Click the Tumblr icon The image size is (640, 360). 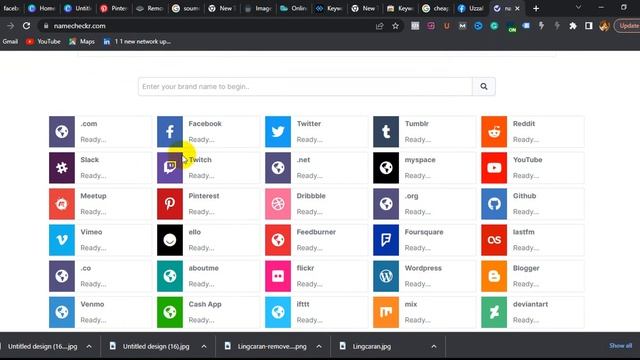[386, 131]
